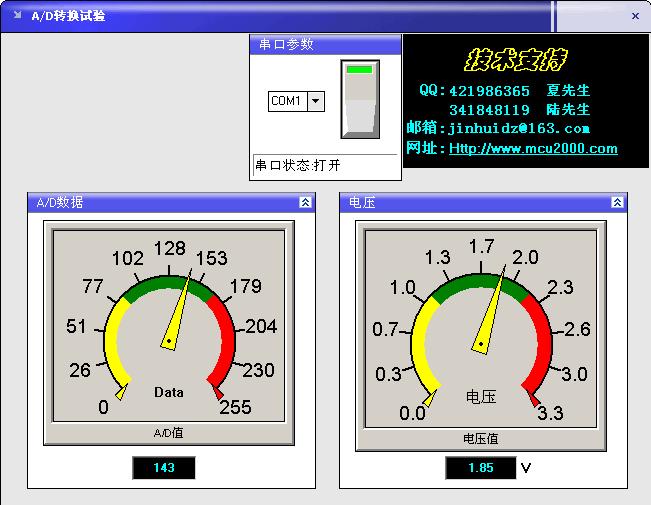Click the yellow min marker at 0
The image size is (651, 505).
point(122,392)
